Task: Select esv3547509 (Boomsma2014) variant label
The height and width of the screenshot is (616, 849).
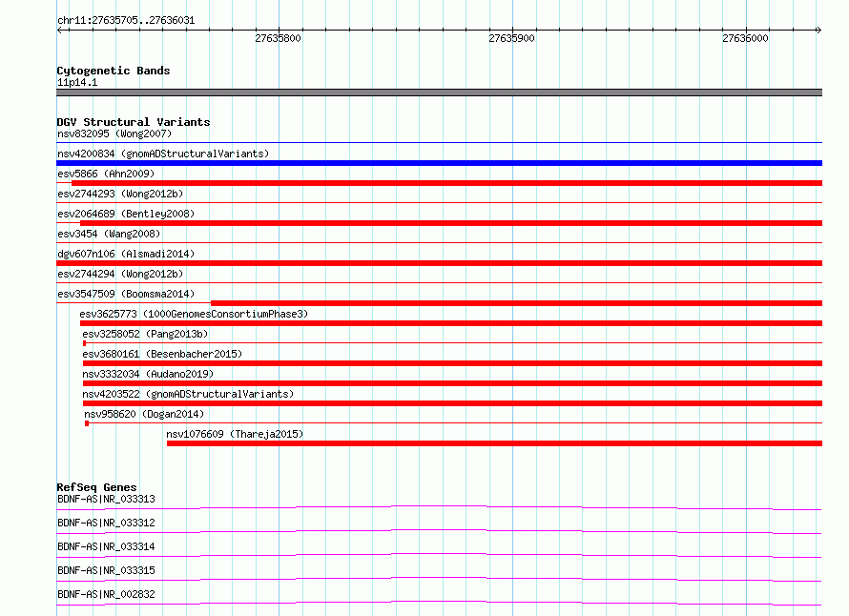Action: (126, 294)
